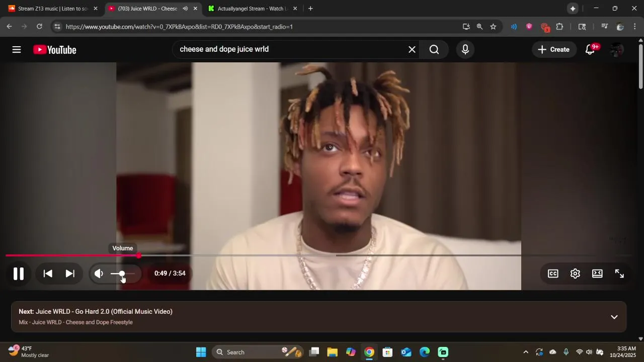Open the YouTube account avatar menu
This screenshot has width=644, height=362.
tap(617, 49)
